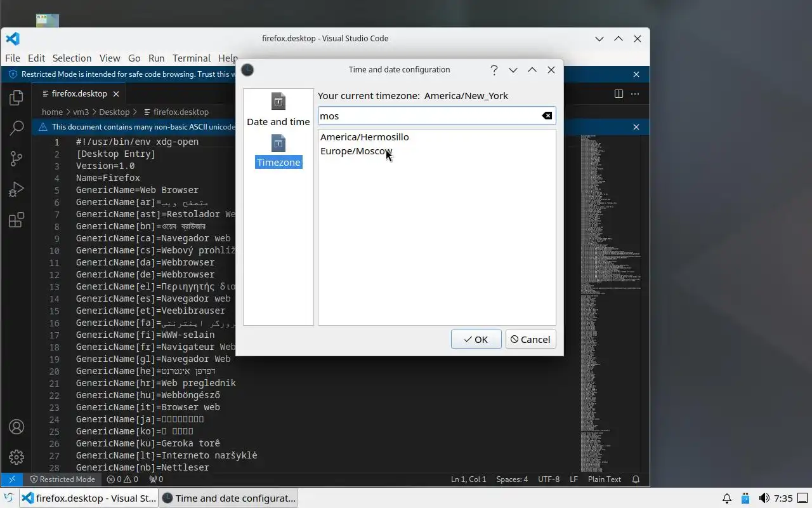Open the Accounts menu in activity bar
The image size is (812, 508).
[x=16, y=427]
